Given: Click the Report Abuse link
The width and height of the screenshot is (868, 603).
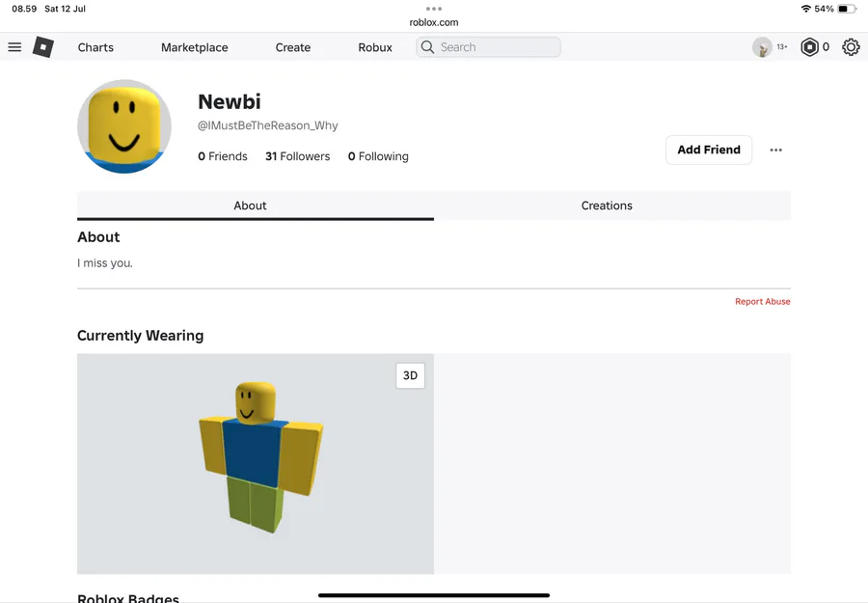Looking at the screenshot, I should point(762,301).
